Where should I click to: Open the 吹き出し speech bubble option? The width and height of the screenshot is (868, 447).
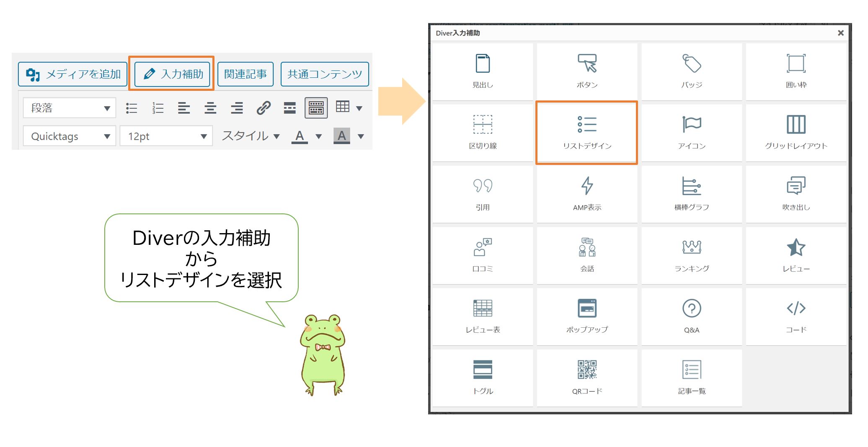(796, 194)
